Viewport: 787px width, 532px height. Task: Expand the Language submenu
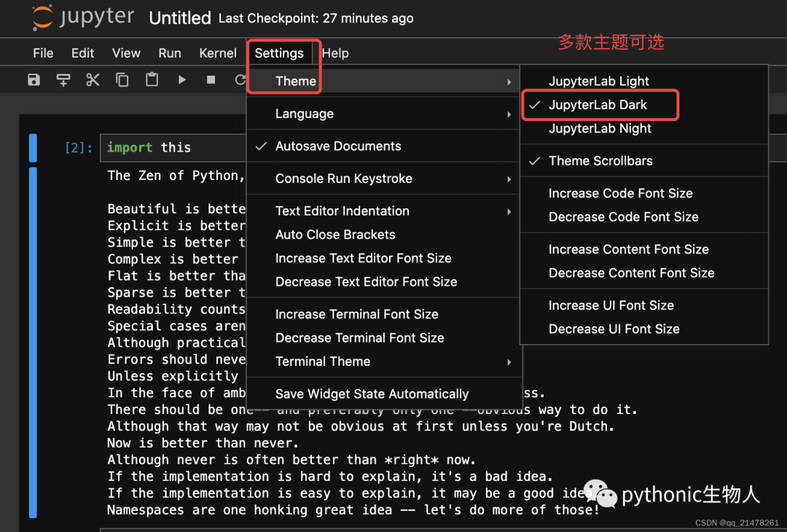[x=384, y=114]
